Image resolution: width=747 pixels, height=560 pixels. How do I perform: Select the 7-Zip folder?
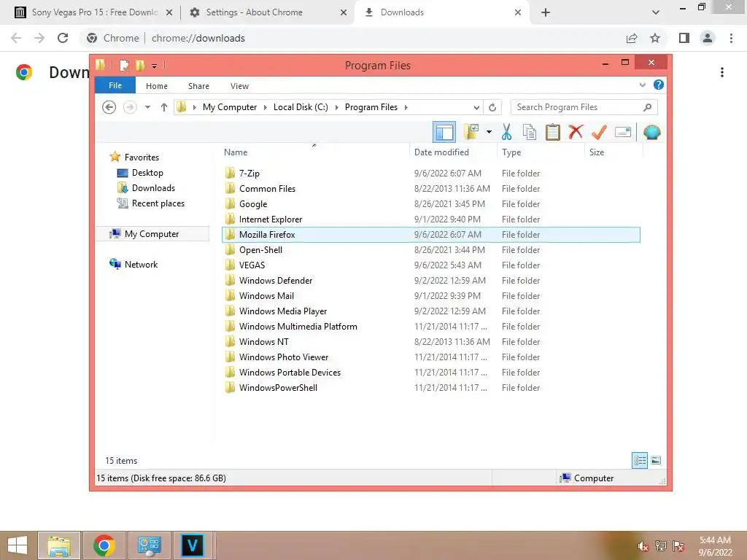(x=430, y=174)
